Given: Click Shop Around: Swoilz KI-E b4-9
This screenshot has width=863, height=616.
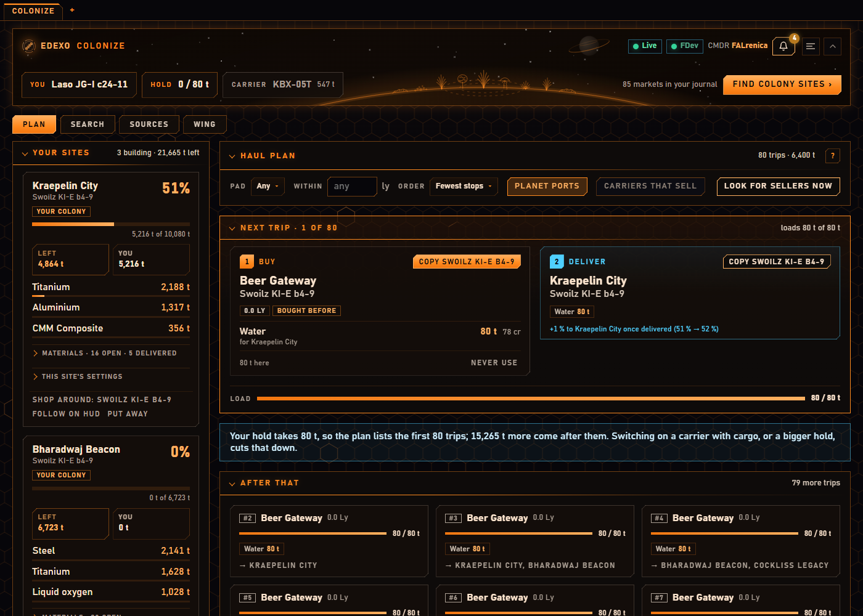Looking at the screenshot, I should pos(102,400).
